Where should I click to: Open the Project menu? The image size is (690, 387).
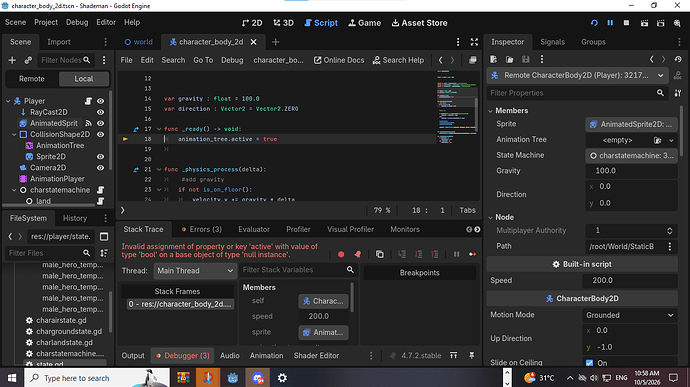click(x=46, y=22)
